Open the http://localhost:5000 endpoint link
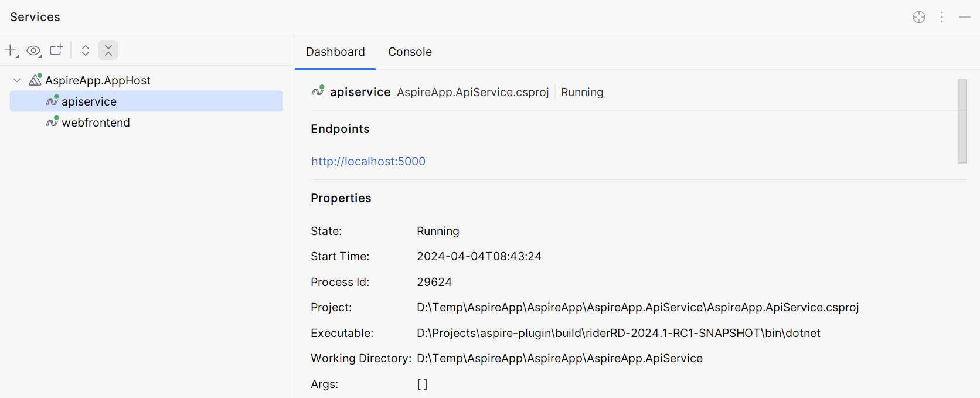980x398 pixels. 368,161
